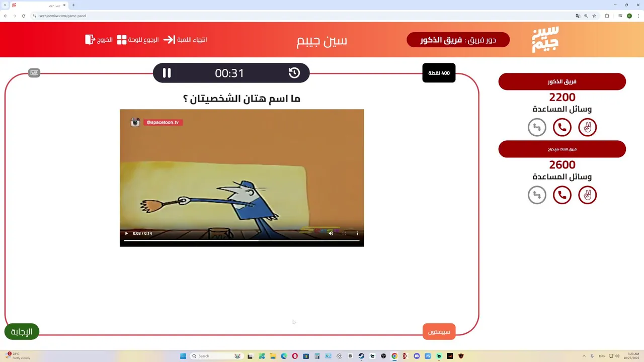
Task: Use the phone call lifeline of فريق الذكور
Action: (562, 127)
